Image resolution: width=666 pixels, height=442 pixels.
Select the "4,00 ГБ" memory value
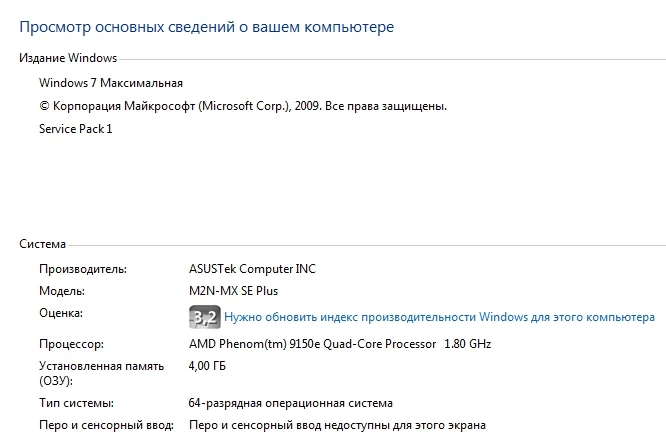[x=209, y=367]
